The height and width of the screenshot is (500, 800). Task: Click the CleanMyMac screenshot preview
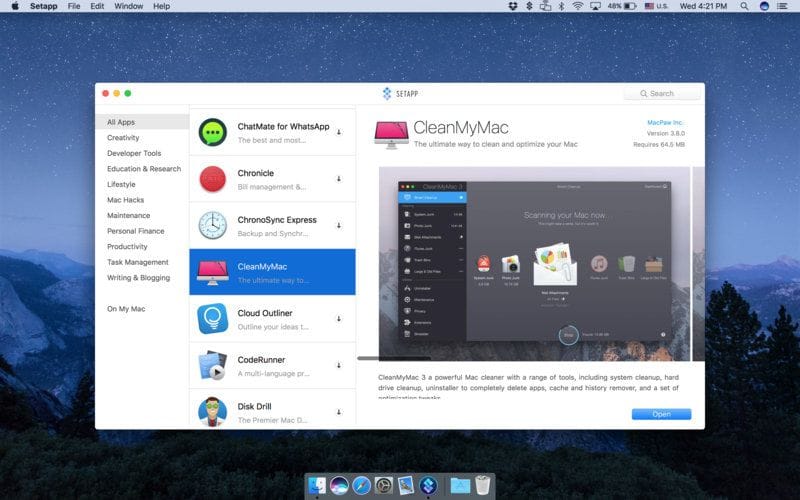pos(534,260)
